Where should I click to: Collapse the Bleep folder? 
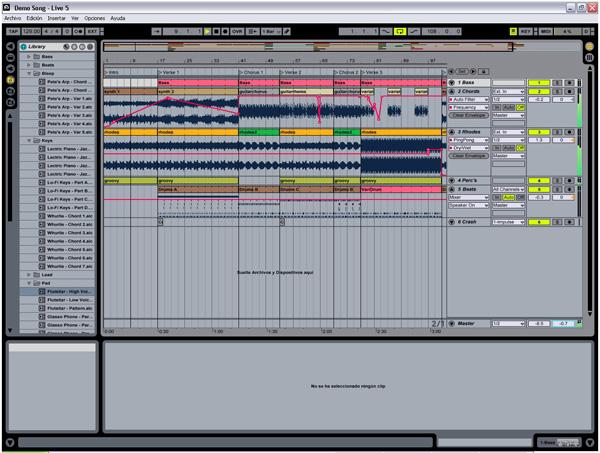pos(29,73)
